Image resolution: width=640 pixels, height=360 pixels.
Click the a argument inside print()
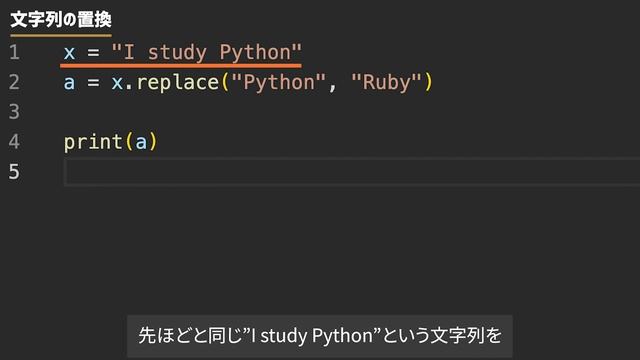(x=141, y=143)
